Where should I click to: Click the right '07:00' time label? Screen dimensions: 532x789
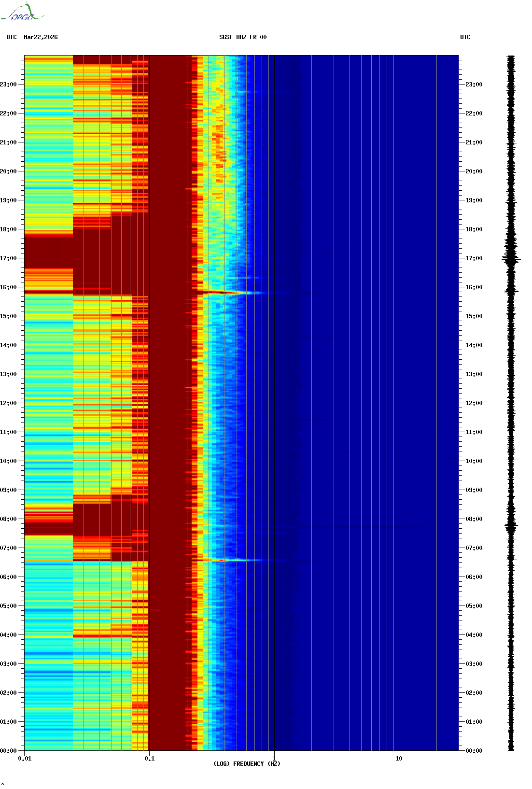(x=474, y=548)
